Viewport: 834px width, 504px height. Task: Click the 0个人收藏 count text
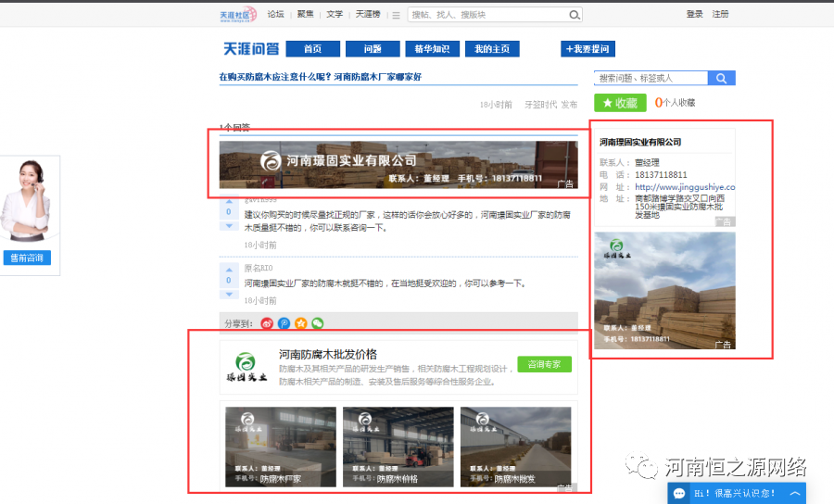675,103
